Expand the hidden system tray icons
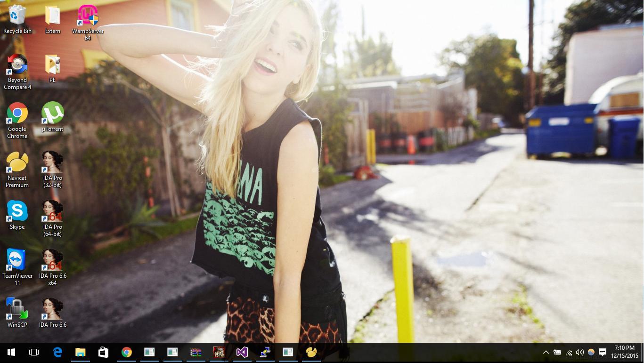This screenshot has height=363, width=644. point(546,352)
